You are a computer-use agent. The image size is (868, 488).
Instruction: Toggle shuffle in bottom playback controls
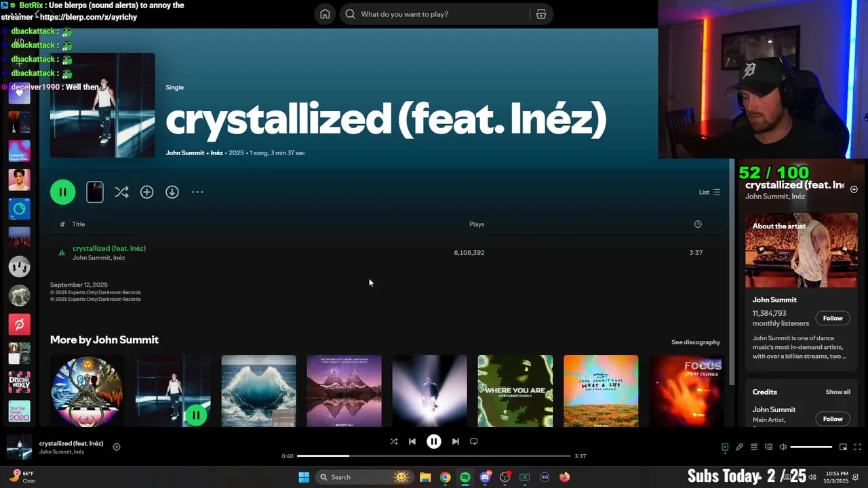pos(394,441)
